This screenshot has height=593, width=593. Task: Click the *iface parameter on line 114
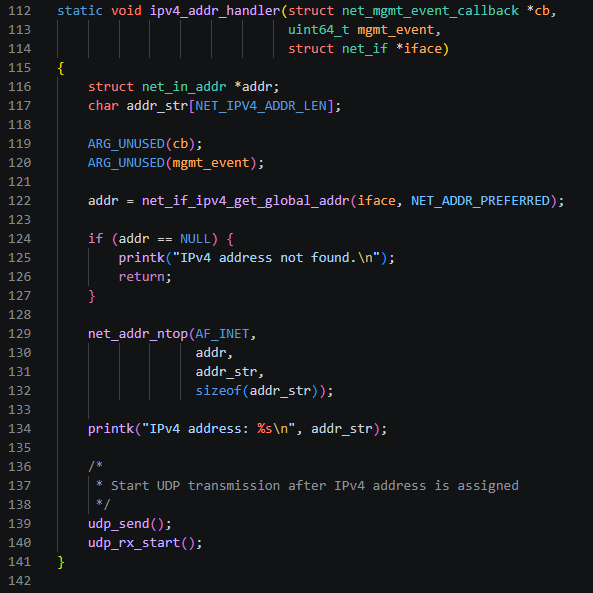419,49
